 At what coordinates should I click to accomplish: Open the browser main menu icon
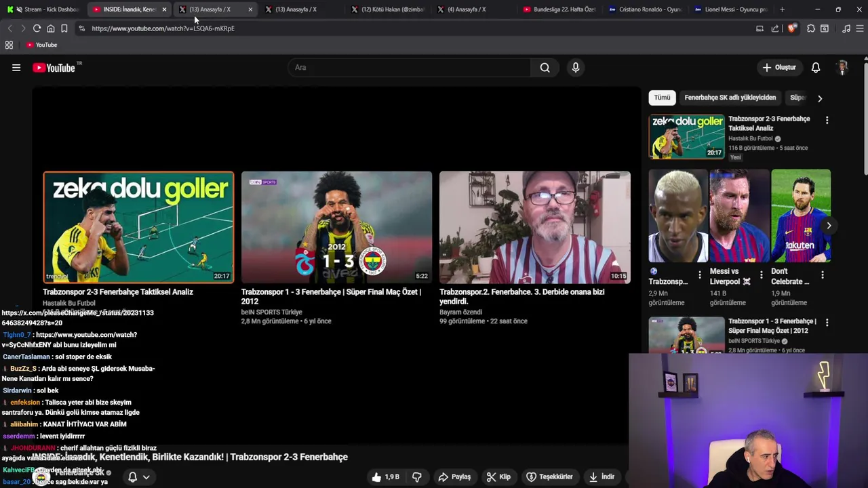860,28
